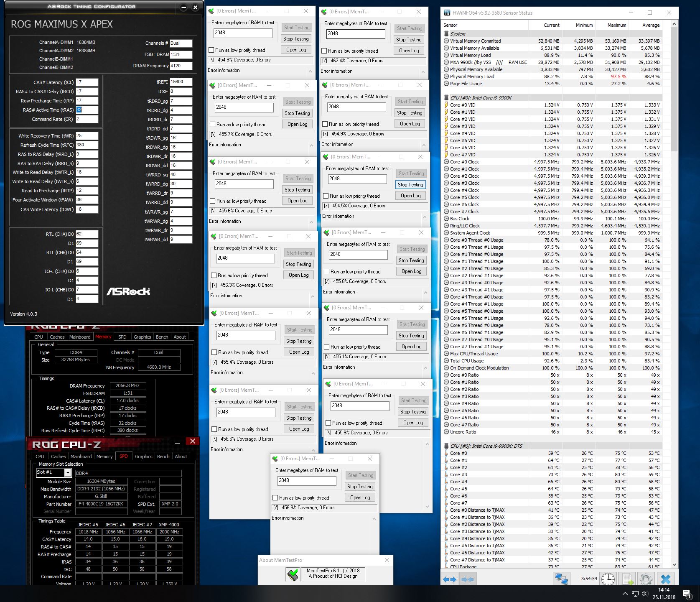
Task: Click the HWiNFO clock reset-timer icon
Action: point(608,579)
